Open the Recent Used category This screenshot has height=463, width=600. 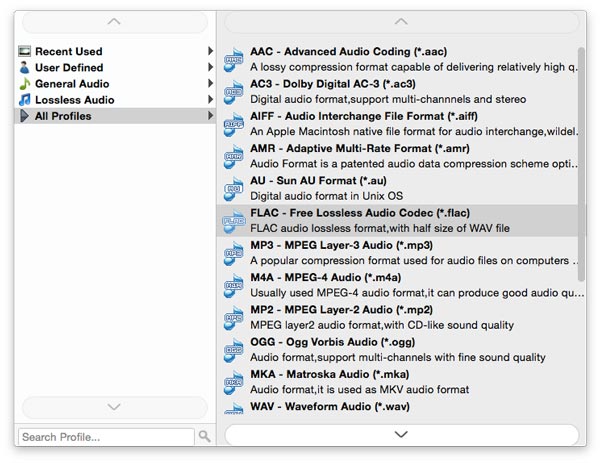pos(115,51)
